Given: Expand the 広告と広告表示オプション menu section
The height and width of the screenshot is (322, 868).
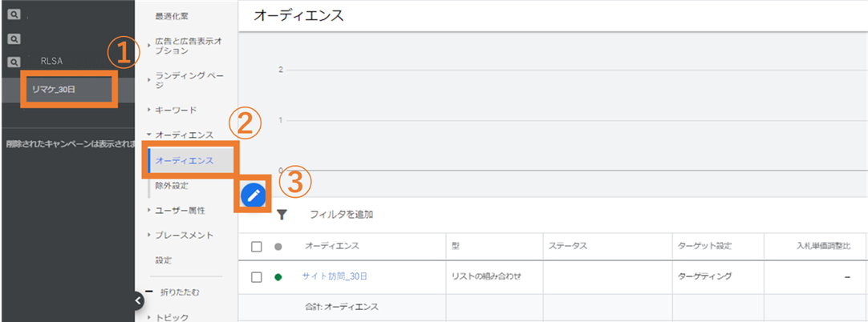Looking at the screenshot, I should pos(185,46).
